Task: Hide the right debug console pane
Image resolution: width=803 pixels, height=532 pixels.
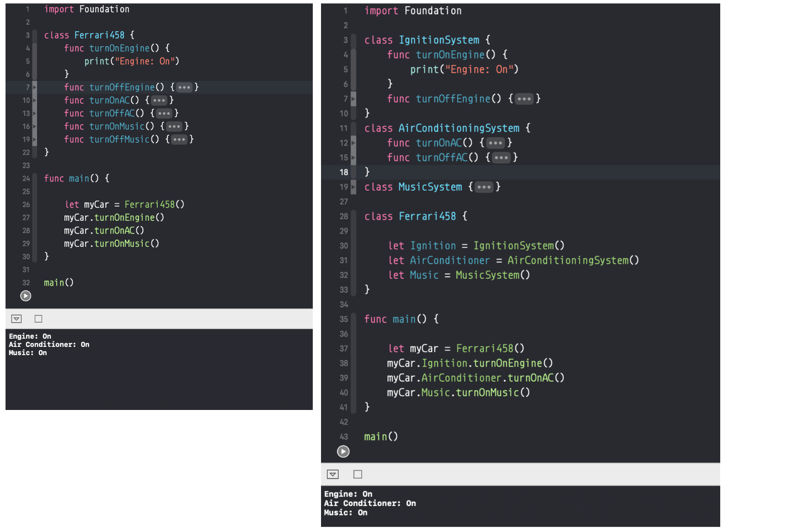Action: click(x=333, y=474)
